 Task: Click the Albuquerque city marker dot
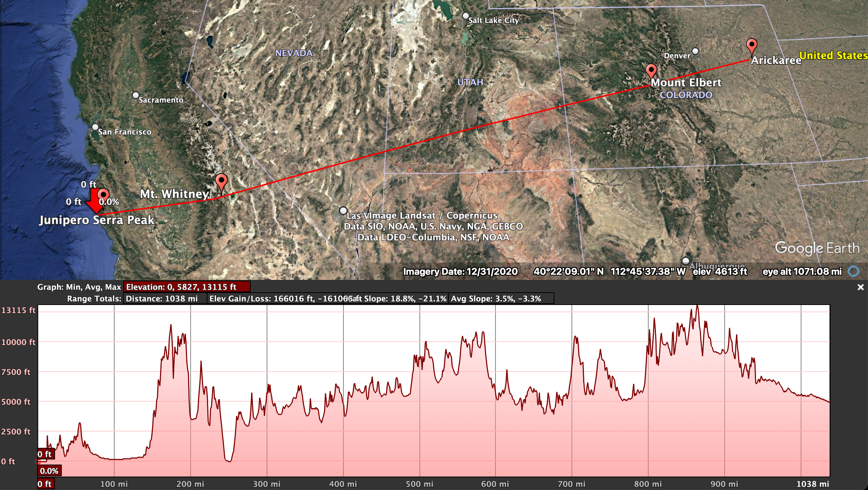tap(685, 261)
